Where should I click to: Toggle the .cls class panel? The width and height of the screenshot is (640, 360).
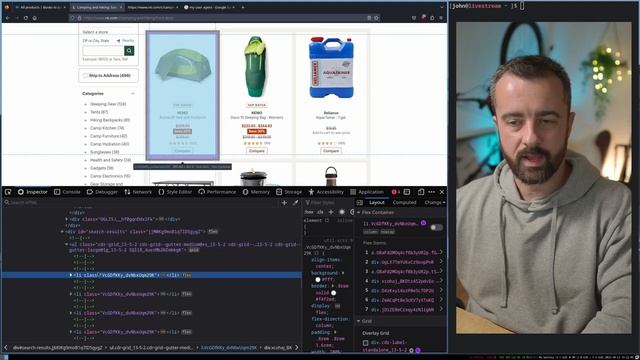[x=320, y=212]
